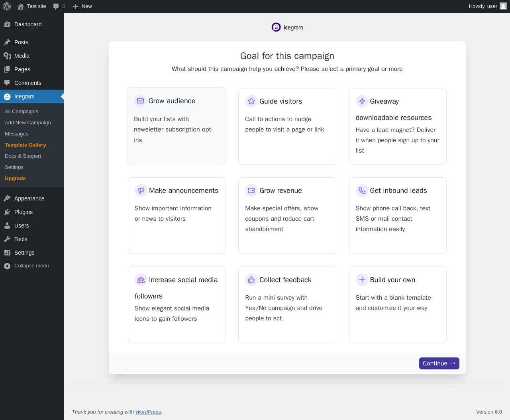Click the plus icon on Build your own
Screen dimensions: 510x420
pos(362,280)
